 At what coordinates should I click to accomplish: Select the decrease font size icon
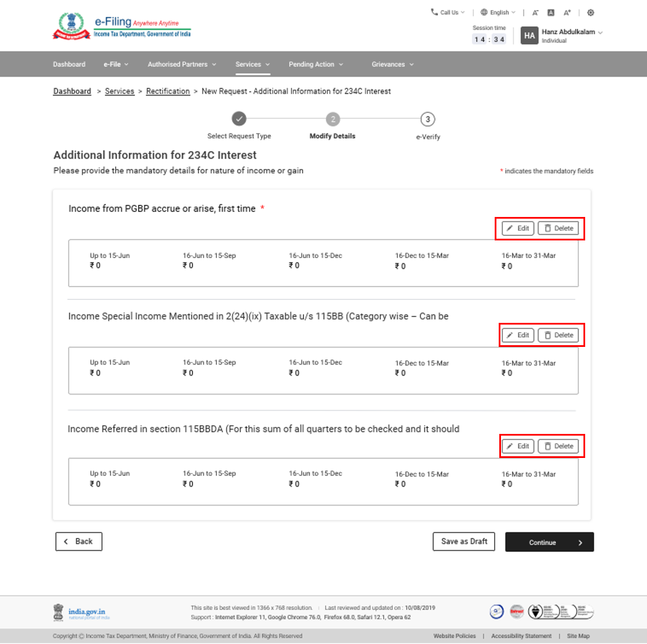[x=535, y=12]
